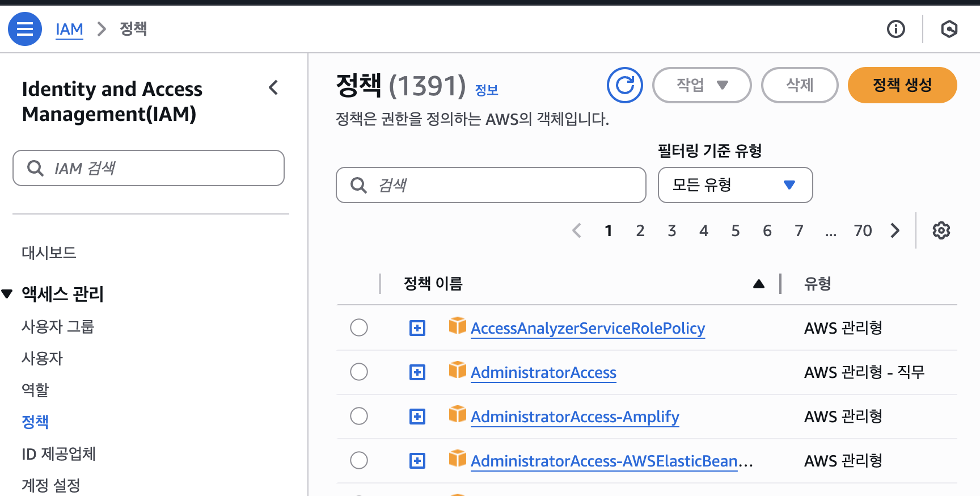Expand the AdministratorAccess policy row

417,372
